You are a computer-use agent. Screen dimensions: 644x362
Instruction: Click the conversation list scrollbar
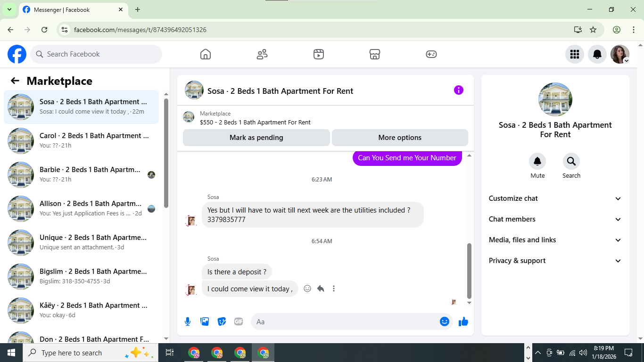166,153
